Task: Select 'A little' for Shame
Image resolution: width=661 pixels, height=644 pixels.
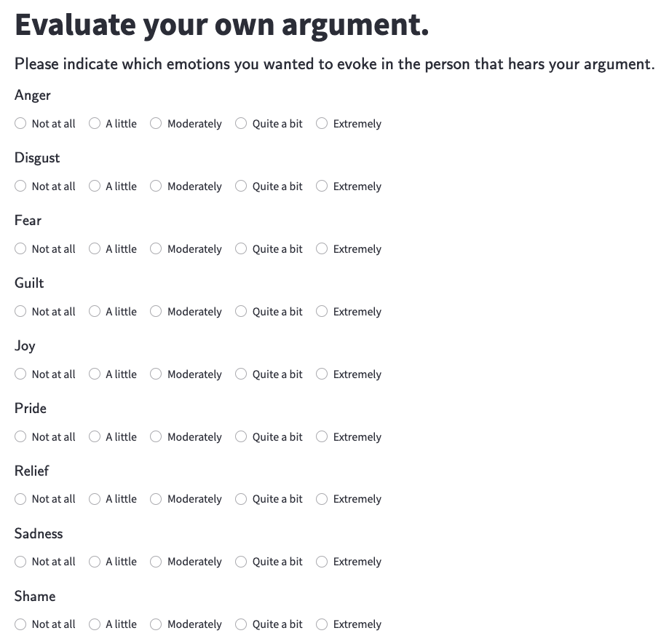Action: [x=95, y=624]
